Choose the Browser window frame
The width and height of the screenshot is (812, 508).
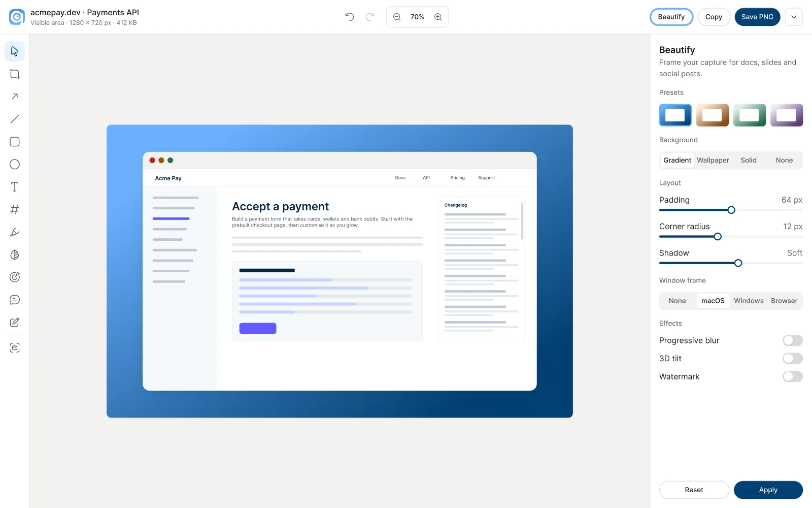coord(784,301)
